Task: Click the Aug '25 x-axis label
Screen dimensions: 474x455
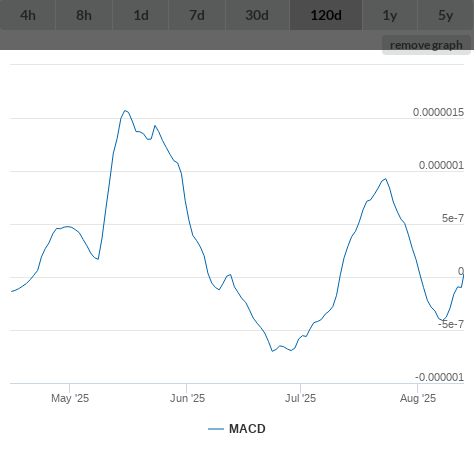Action: click(418, 398)
